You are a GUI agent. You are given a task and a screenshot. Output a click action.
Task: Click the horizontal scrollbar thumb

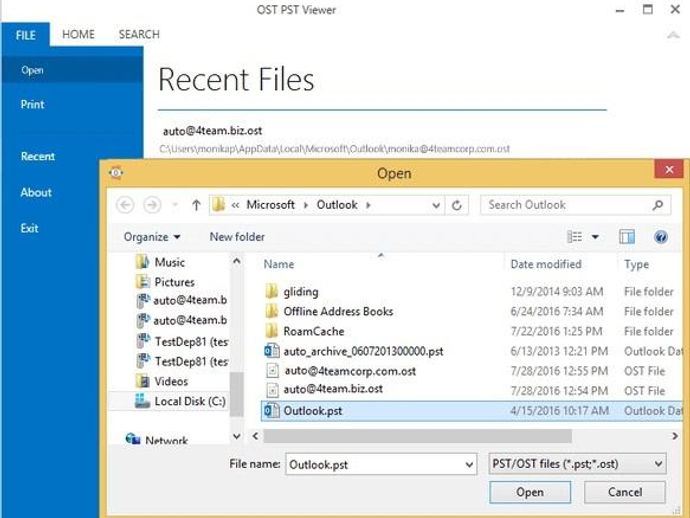click(x=417, y=436)
